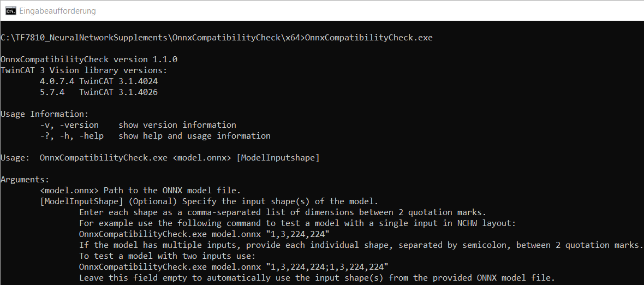
Task: Click the -?, -h, -help option text
Action: pyautogui.click(x=71, y=136)
